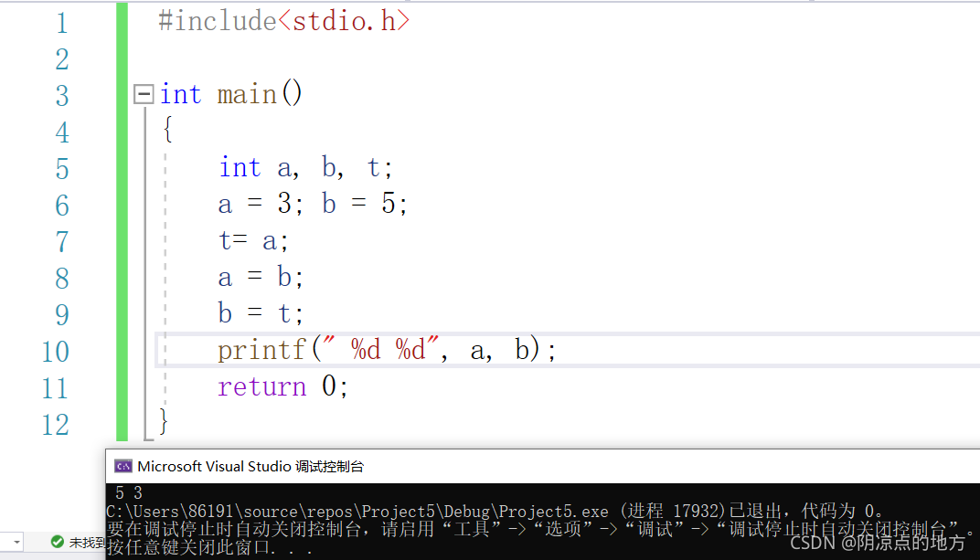This screenshot has width=980, height=560.
Task: Click line number 5 in the gutter
Action: (x=61, y=169)
